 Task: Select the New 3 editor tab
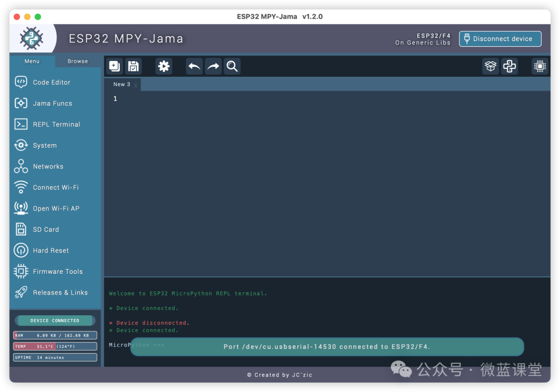coord(122,84)
